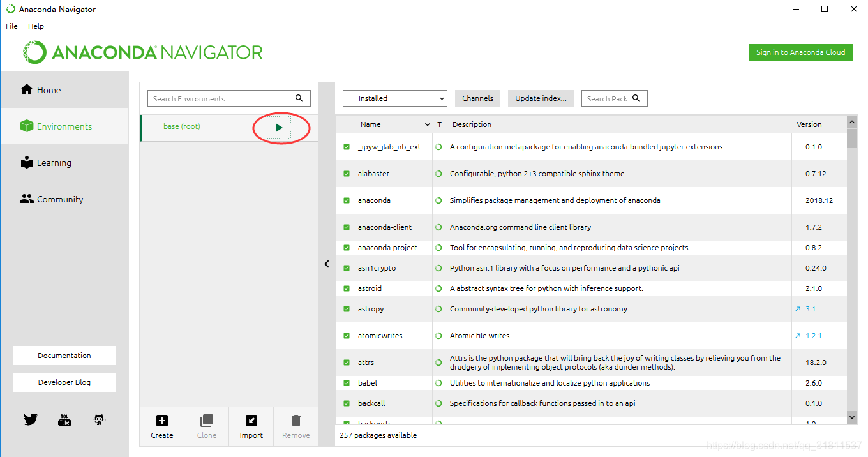
Task: Click the type status circle for anaconda-client
Action: [438, 227]
